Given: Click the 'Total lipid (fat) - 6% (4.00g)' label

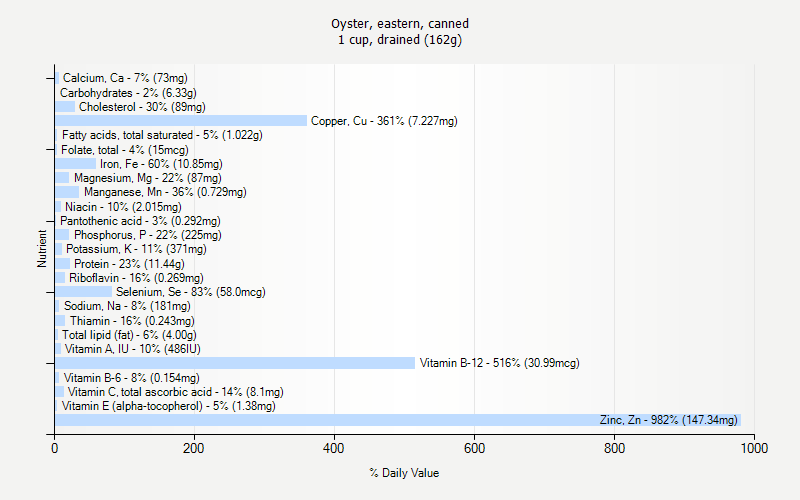Looking at the screenshot, I should point(129,335).
